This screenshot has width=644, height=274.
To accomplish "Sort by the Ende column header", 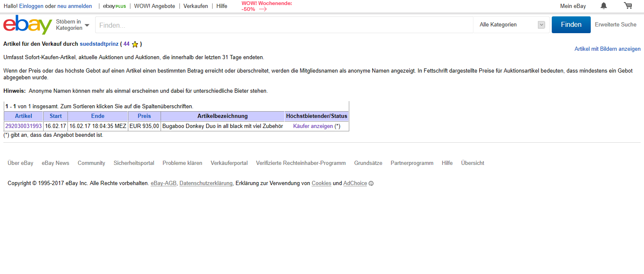I will point(98,116).
